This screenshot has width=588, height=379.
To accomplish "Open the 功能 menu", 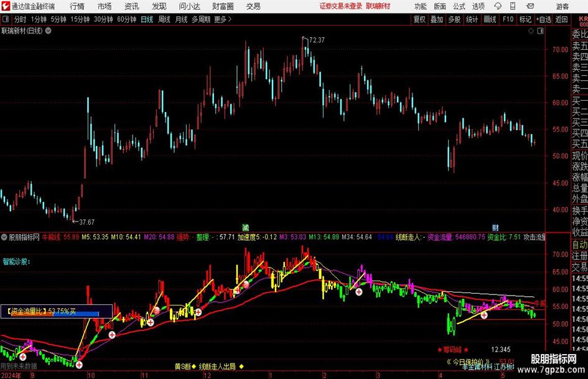I will (421, 6).
